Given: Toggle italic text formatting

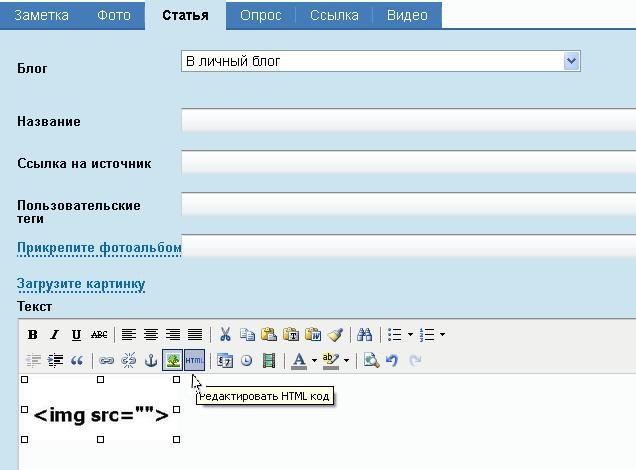Looking at the screenshot, I should [x=54, y=335].
